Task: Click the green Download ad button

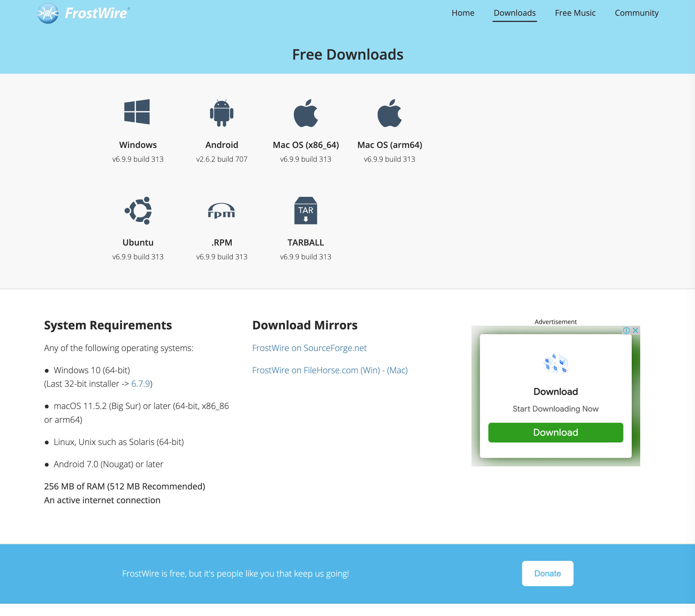Action: [556, 432]
